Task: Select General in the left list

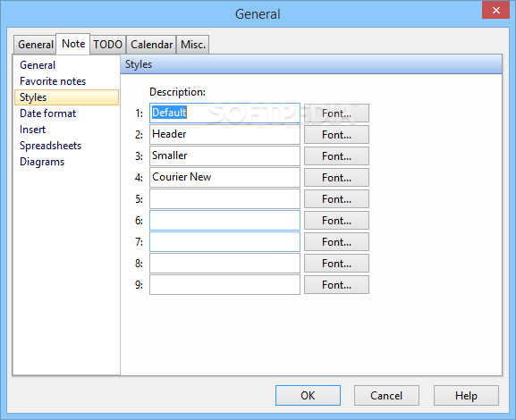Action: [66, 65]
